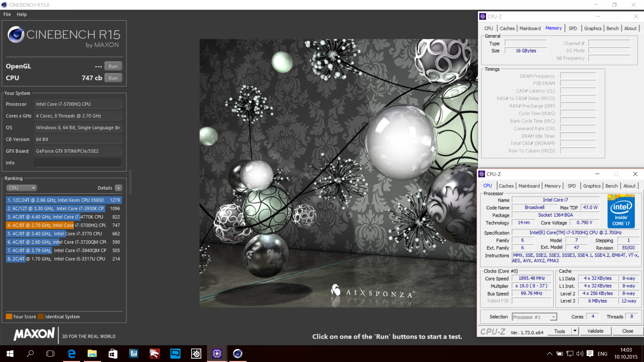The height and width of the screenshot is (362, 644).
Task: Select ranking row Intel Core i7-3770
Action: 64,234
